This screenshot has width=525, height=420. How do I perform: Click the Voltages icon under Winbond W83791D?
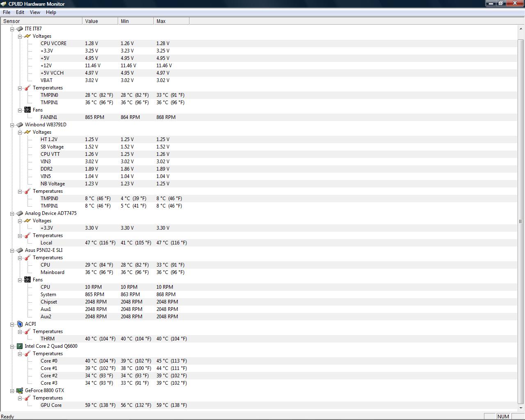click(x=27, y=132)
